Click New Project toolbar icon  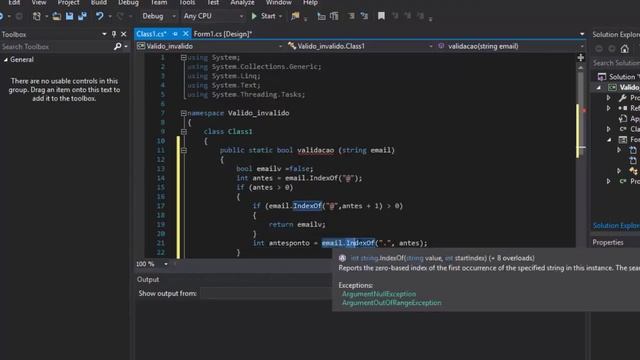click(37, 16)
